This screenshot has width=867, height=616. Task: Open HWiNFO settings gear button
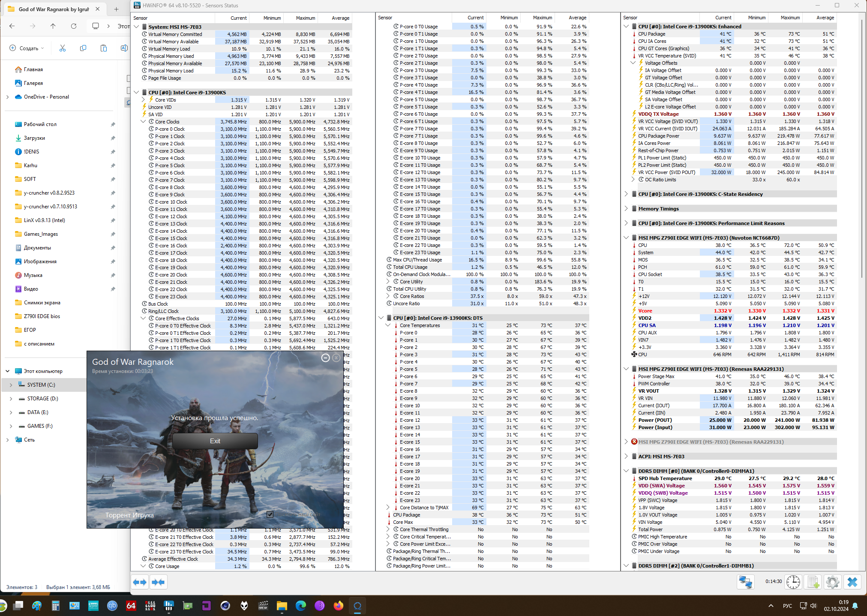832,582
